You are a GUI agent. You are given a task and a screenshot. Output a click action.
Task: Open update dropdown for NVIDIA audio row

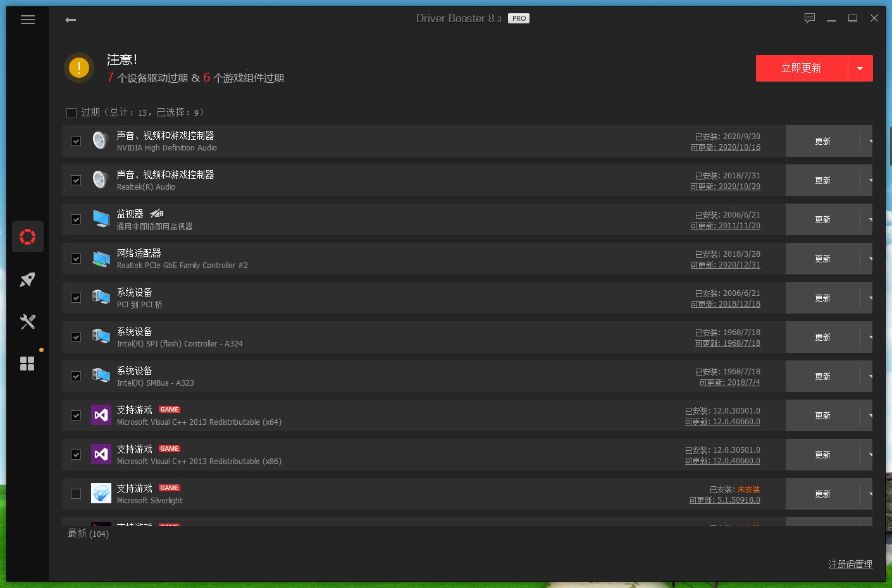pos(868,141)
